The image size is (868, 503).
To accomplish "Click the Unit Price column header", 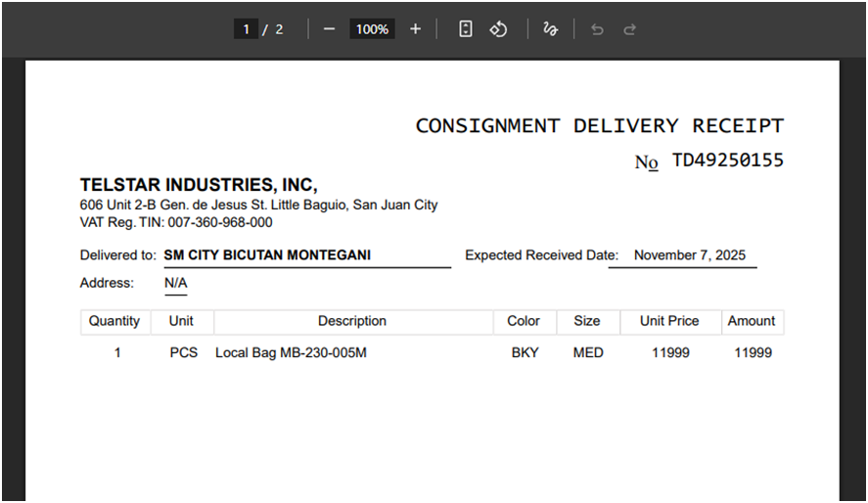I will click(669, 321).
